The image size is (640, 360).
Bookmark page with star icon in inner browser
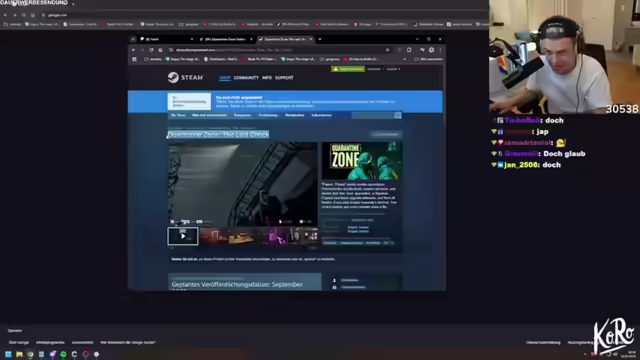(x=387, y=50)
